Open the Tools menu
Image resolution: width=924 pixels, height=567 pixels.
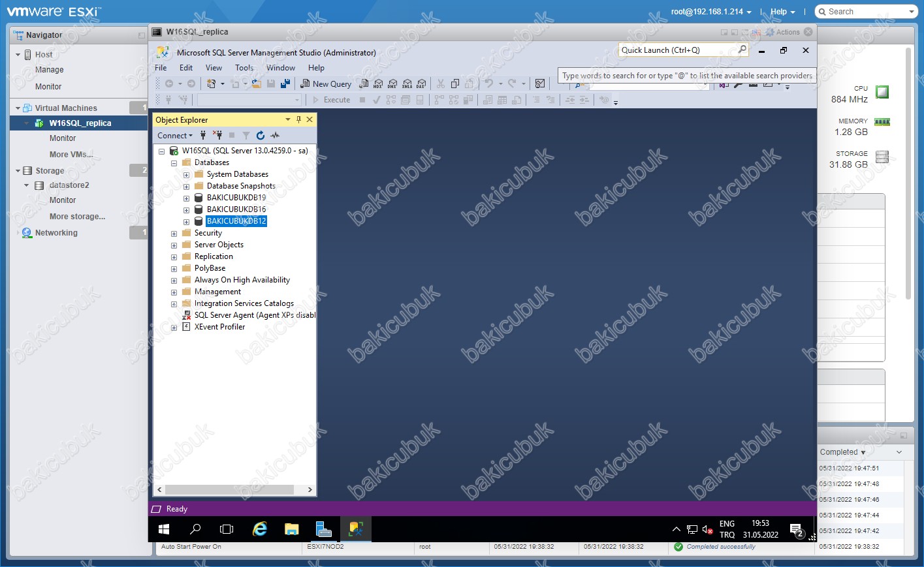(x=244, y=67)
